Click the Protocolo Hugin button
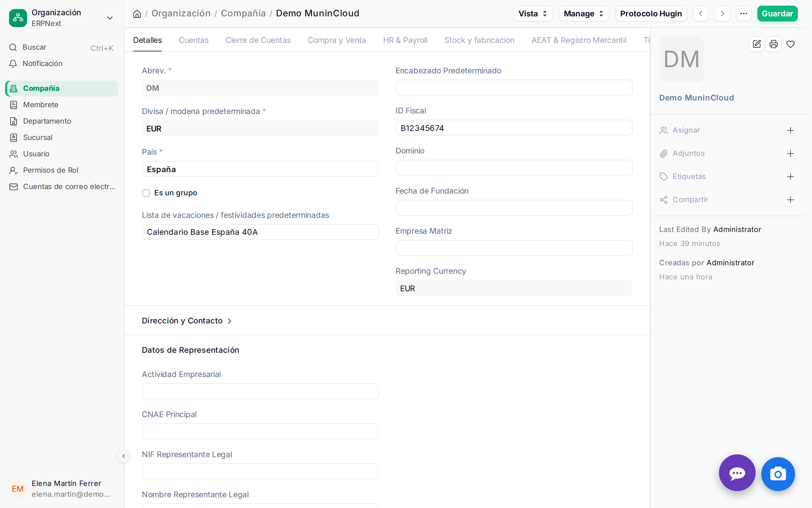Viewport: 812px width, 508px height. coord(651,14)
